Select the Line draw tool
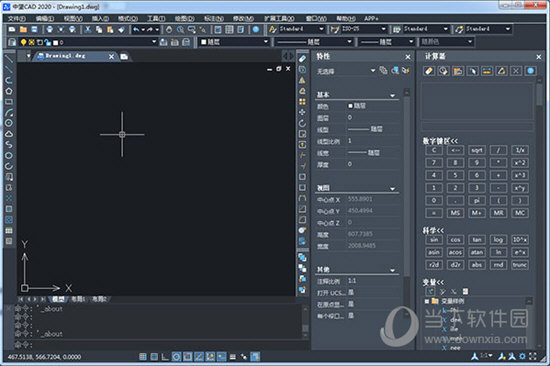Screen dimensions: 550x366 (x=9, y=59)
